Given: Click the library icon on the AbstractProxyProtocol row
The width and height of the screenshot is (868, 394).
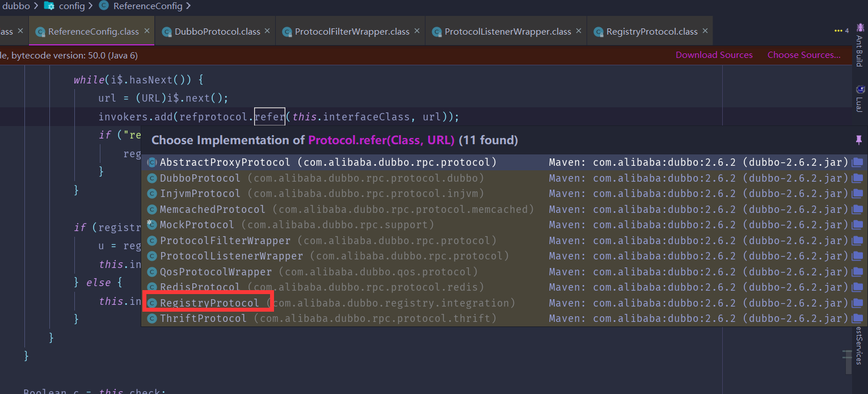Looking at the screenshot, I should click(857, 162).
